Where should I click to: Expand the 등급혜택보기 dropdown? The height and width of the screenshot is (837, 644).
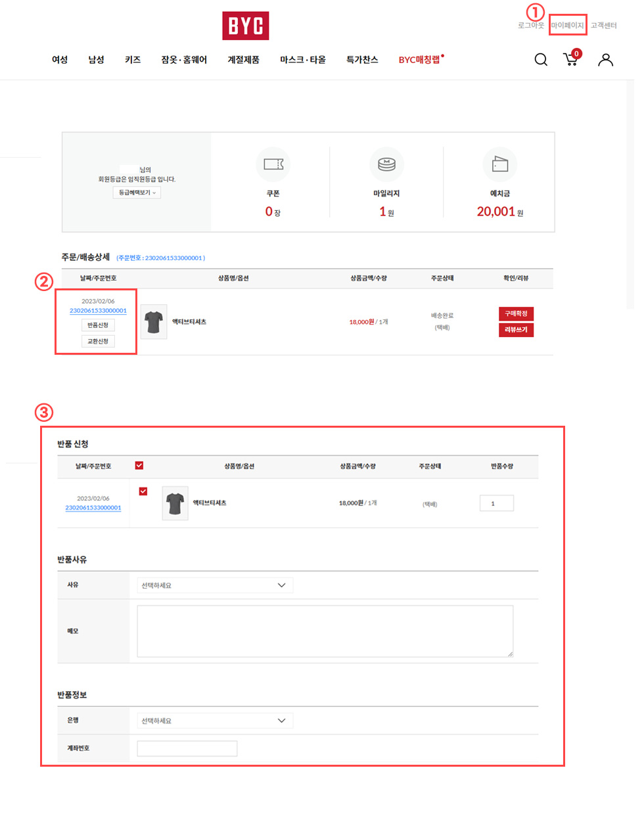click(137, 192)
